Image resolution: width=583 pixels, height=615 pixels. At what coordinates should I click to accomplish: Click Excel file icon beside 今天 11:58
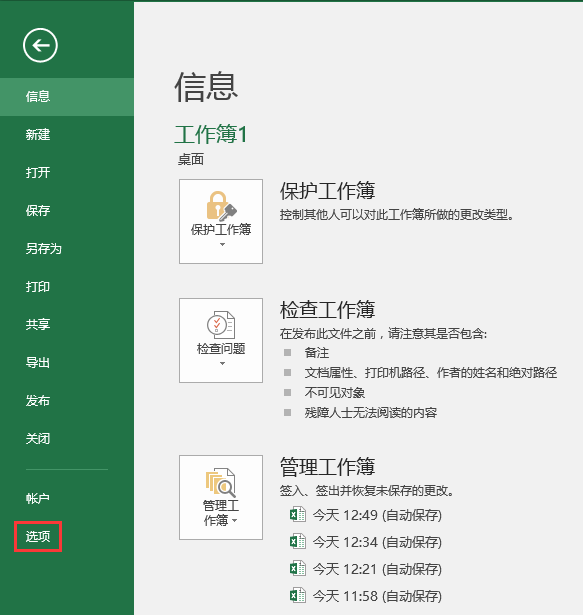click(298, 596)
